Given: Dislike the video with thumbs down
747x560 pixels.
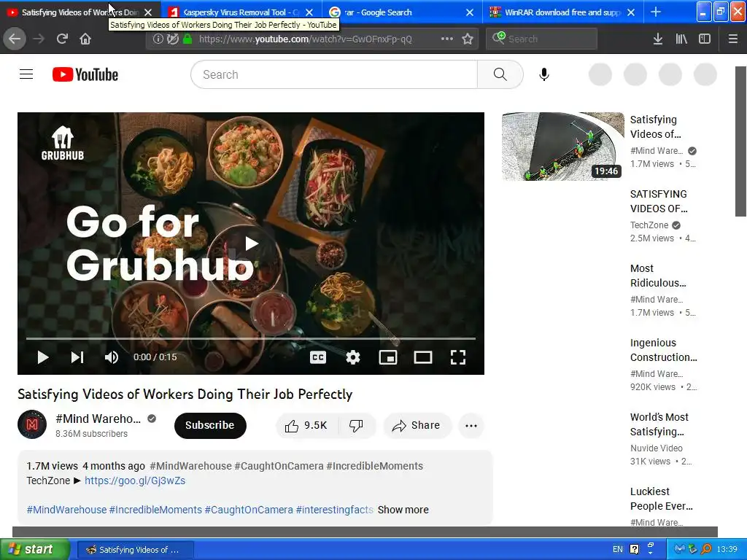Looking at the screenshot, I should (x=357, y=425).
